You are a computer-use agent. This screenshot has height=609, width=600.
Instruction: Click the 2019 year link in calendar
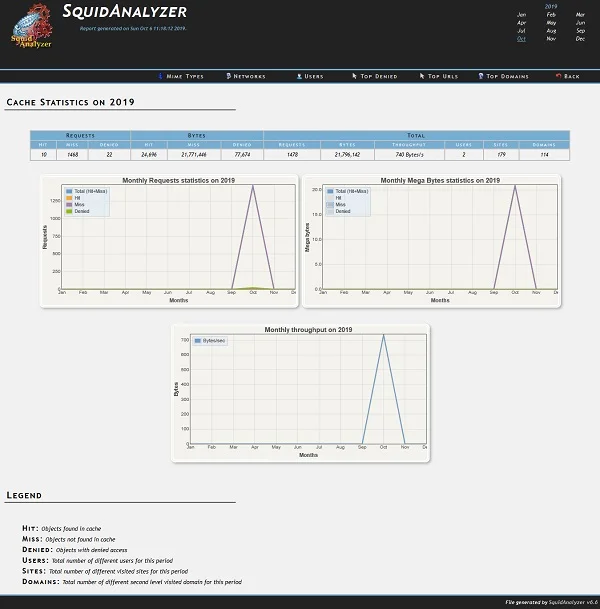pos(551,7)
